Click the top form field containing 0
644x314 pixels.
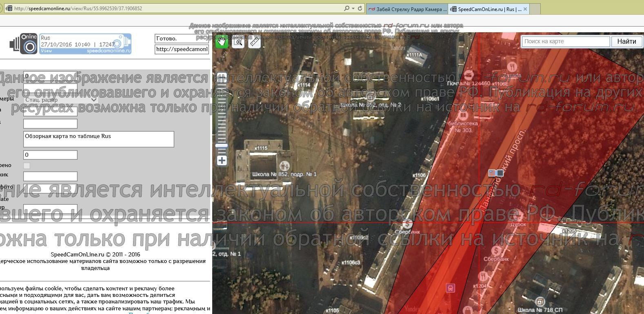[50, 76]
